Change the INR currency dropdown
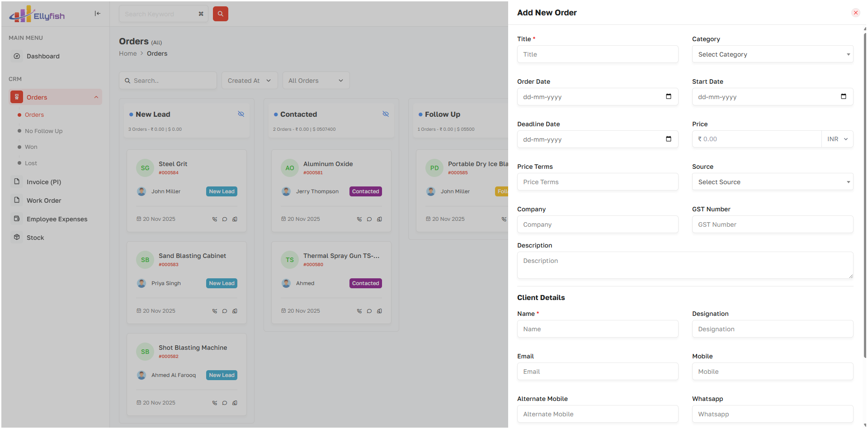868x429 pixels. coord(837,139)
